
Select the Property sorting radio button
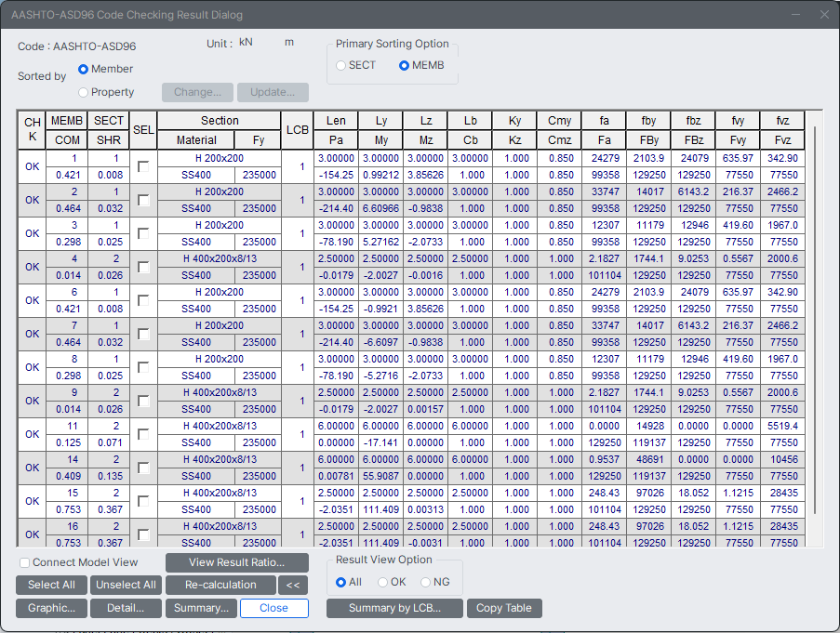click(x=84, y=92)
